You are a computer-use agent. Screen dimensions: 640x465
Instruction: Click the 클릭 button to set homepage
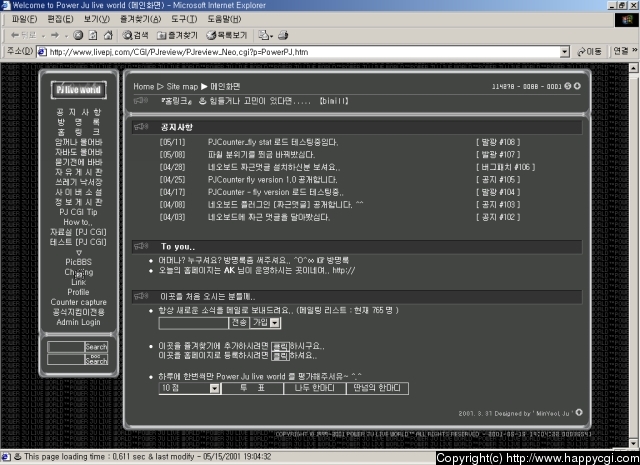(x=280, y=356)
